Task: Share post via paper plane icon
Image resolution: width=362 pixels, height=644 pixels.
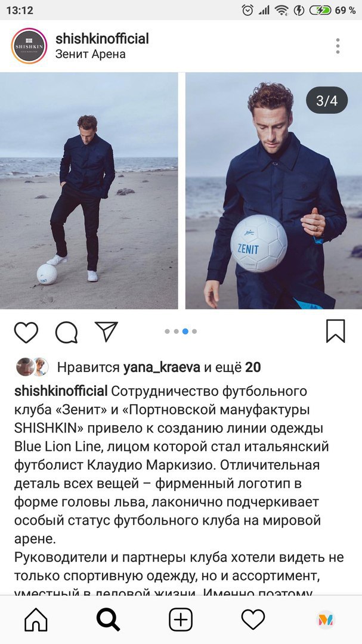Action: (106, 331)
